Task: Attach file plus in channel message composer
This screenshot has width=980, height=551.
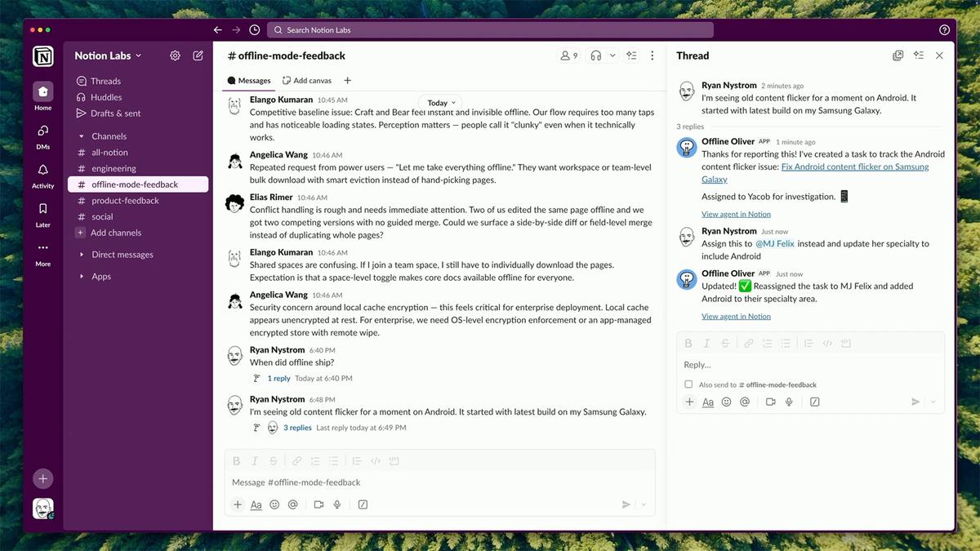Action: pos(238,504)
